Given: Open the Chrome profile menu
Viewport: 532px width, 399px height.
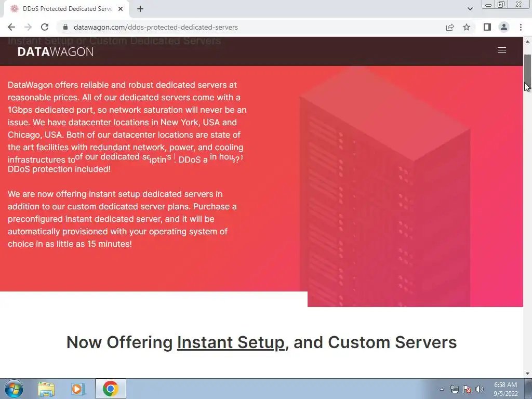Looking at the screenshot, I should (x=504, y=27).
